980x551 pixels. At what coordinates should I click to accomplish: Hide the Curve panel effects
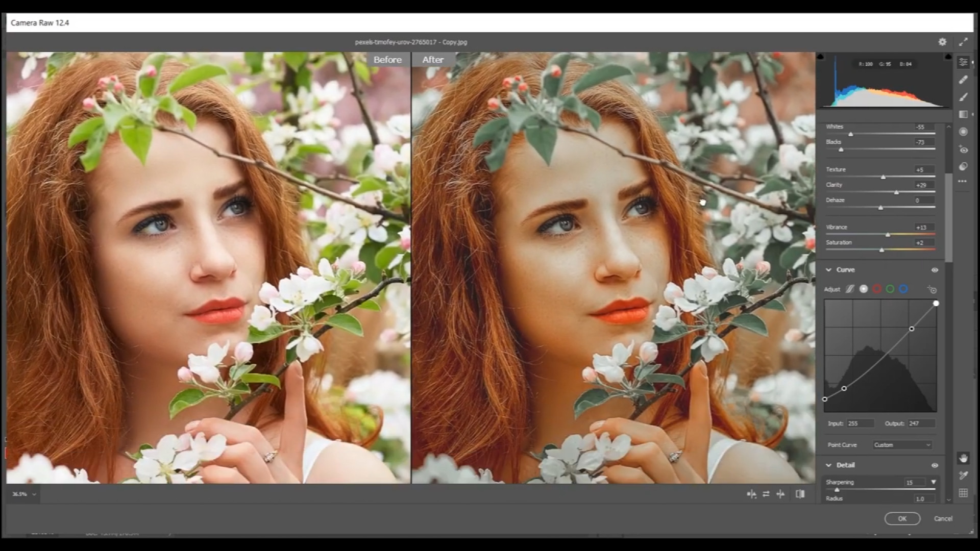pos(935,270)
